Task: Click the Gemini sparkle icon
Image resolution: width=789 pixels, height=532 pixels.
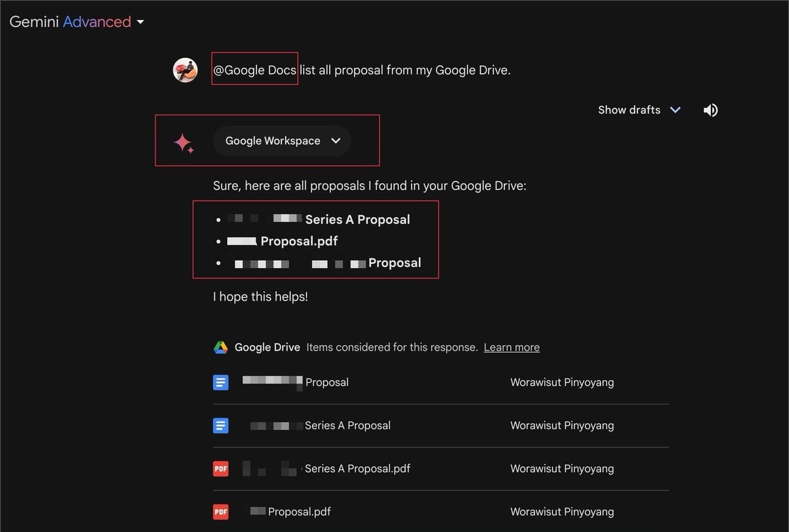Action: [184, 143]
